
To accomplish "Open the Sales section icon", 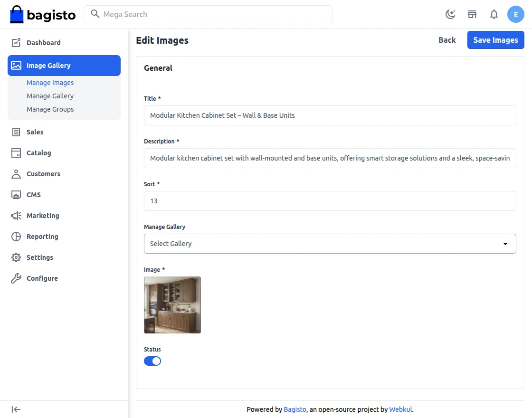I will tap(16, 132).
